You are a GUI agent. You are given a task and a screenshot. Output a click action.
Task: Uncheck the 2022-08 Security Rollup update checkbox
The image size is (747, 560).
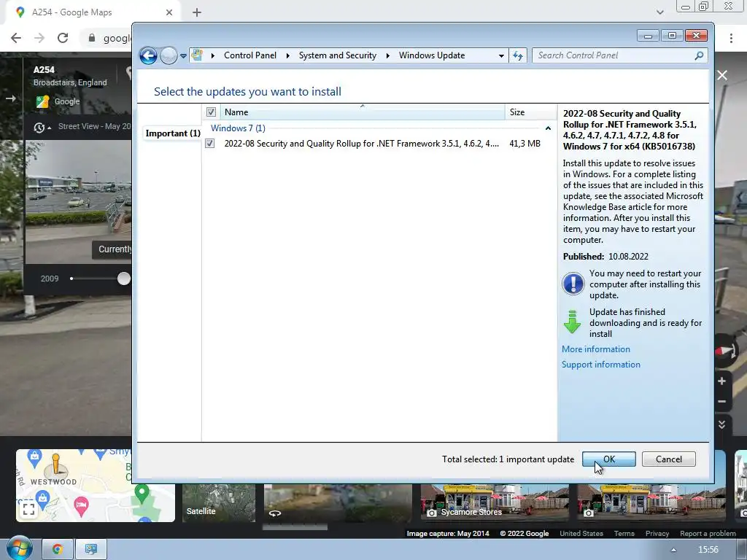209,144
